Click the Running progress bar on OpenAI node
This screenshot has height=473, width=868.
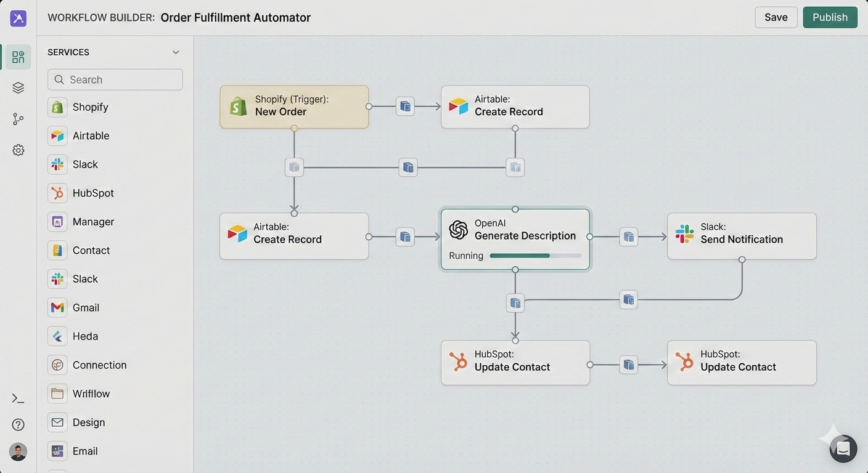(534, 256)
